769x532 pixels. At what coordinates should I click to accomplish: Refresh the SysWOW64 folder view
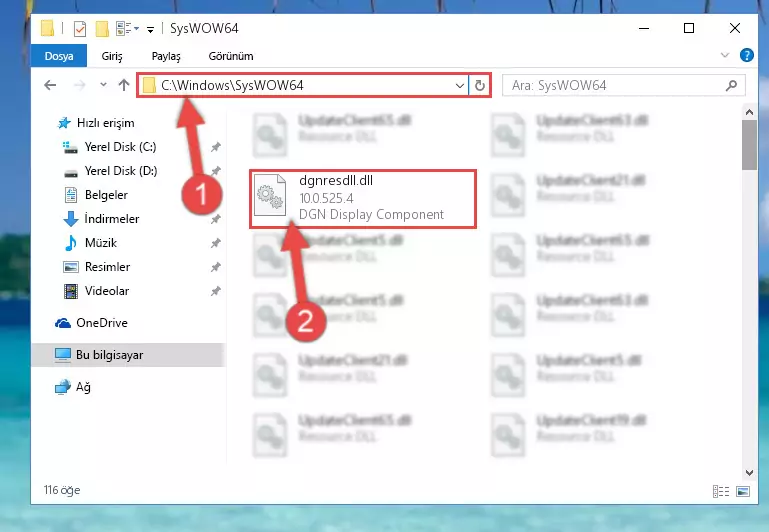[480, 86]
